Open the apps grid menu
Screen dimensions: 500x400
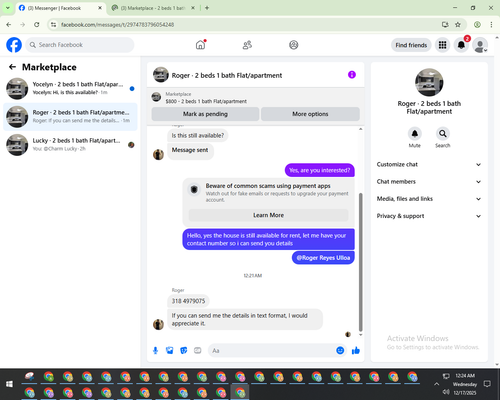pos(442,45)
